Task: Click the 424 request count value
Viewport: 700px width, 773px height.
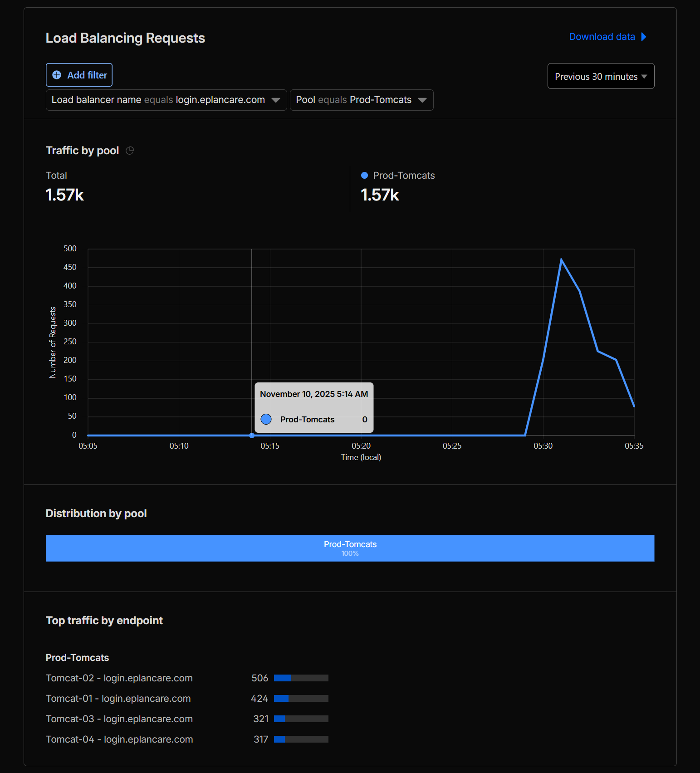Action: [259, 698]
